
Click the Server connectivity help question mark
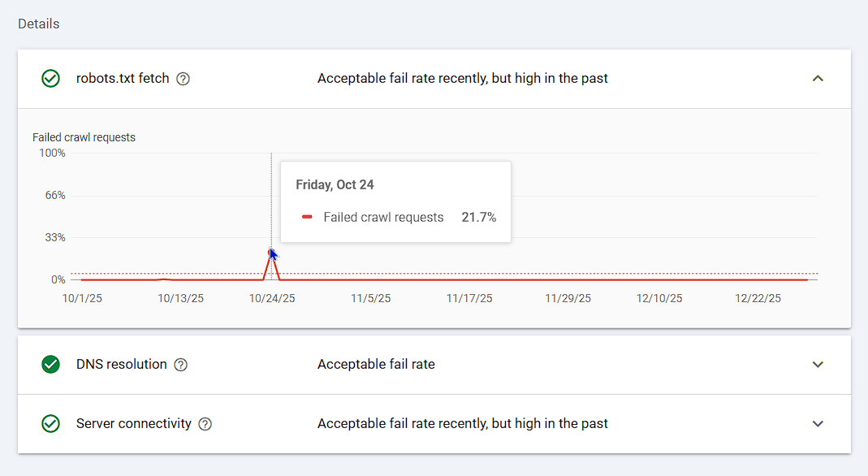pyautogui.click(x=205, y=424)
